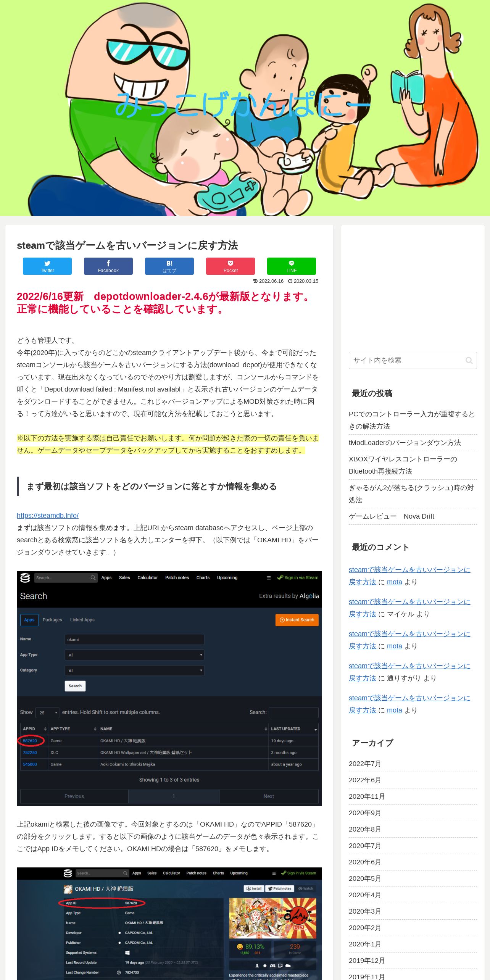Screen dimensions: 490x980
Task: Click the SteamDB search results screenshot
Action: 169,688
